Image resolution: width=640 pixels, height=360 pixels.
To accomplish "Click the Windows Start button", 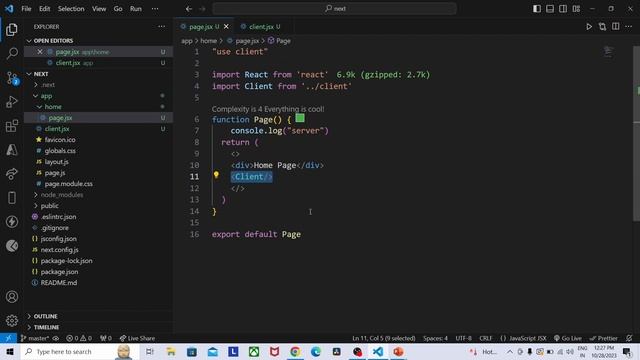I will 10,352.
